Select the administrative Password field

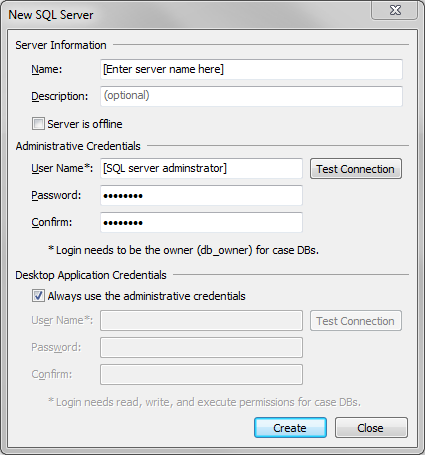pos(201,195)
